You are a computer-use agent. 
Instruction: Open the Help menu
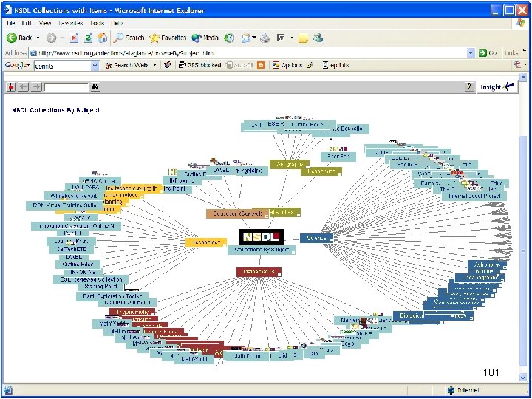[117, 23]
